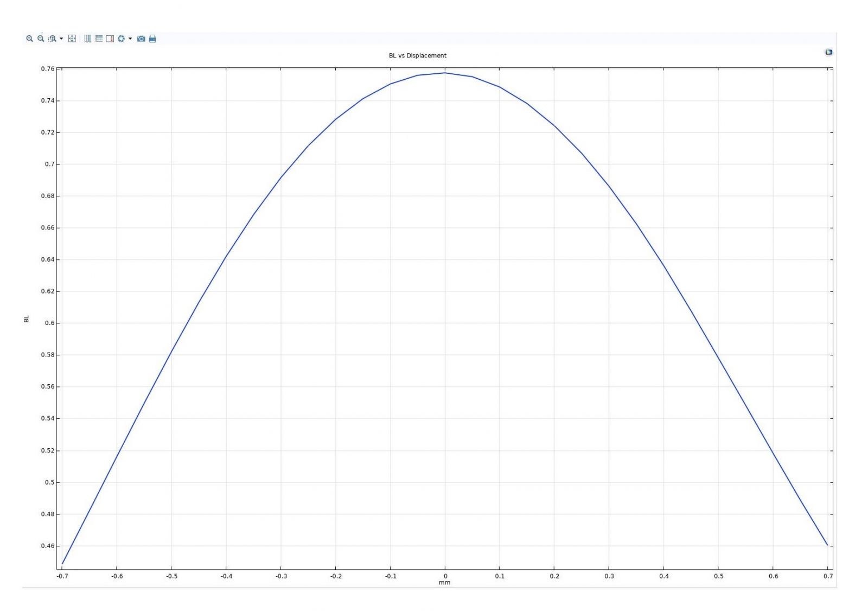Click the Zoom In magnifier icon
This screenshot has width=868, height=611.
click(x=29, y=39)
